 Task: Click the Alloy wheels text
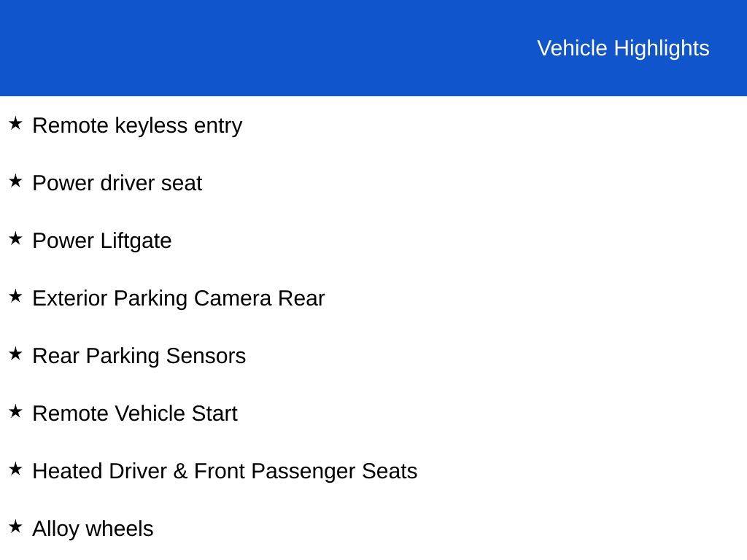pos(93,529)
